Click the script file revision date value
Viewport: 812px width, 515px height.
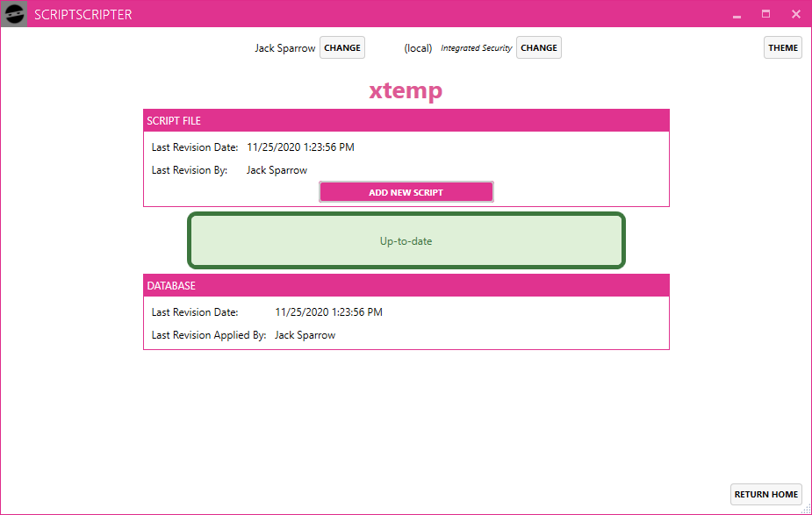(x=300, y=147)
